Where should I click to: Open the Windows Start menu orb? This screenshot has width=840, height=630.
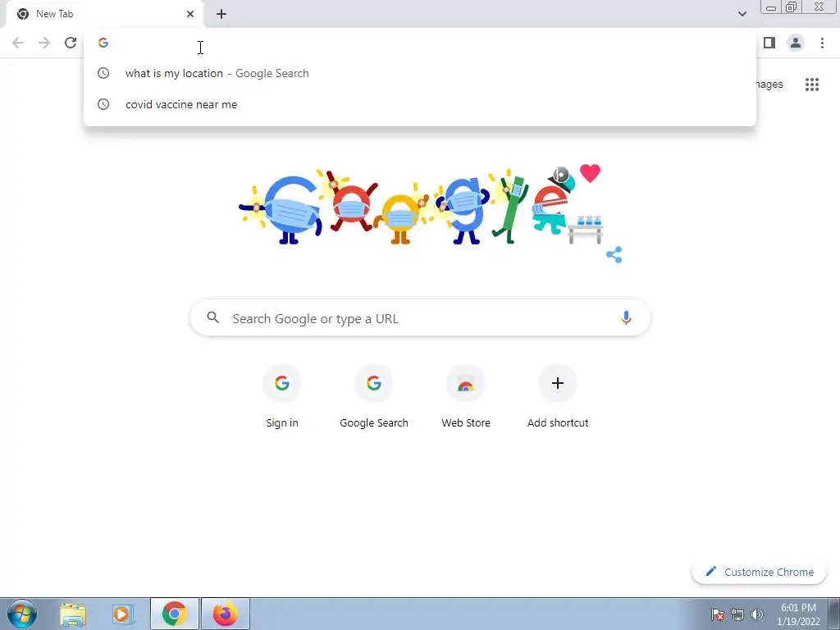click(x=22, y=614)
